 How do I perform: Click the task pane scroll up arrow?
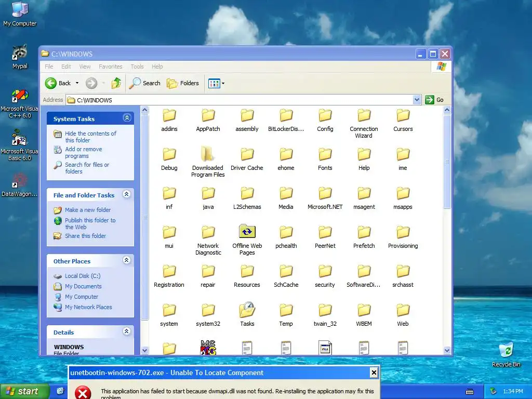[x=144, y=110]
